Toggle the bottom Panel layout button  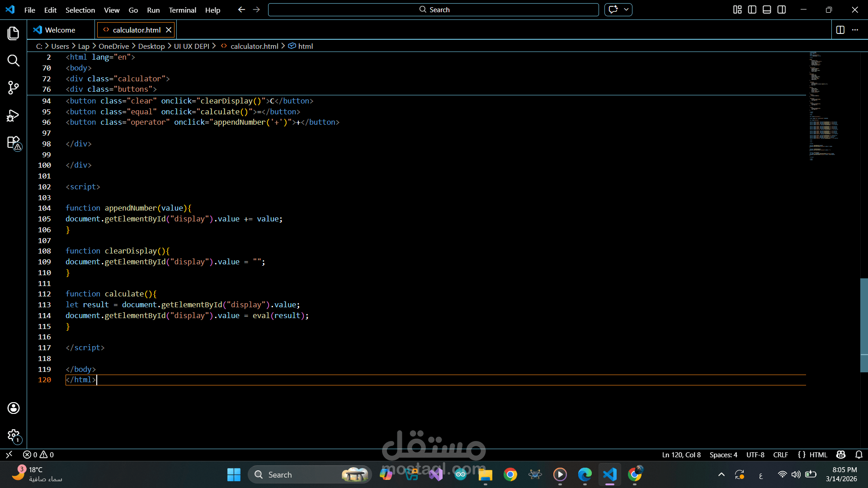(x=767, y=9)
